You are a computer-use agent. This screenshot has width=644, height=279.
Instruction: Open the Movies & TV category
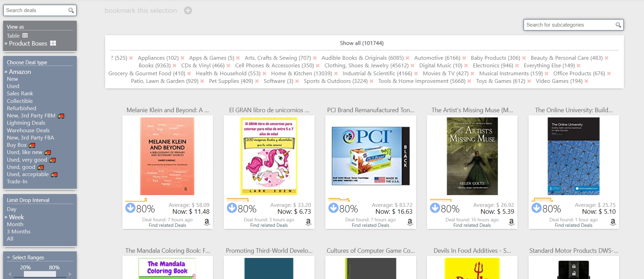(446, 74)
